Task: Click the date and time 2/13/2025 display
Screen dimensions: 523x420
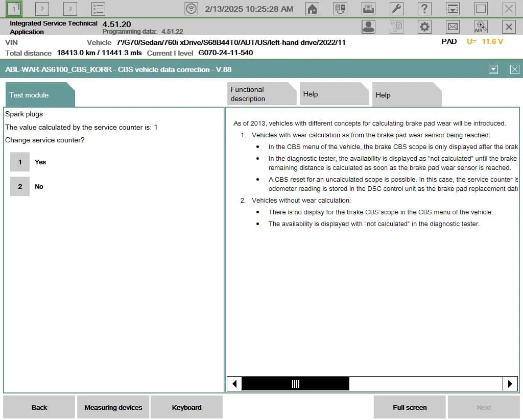Action: pyautogui.click(x=249, y=9)
